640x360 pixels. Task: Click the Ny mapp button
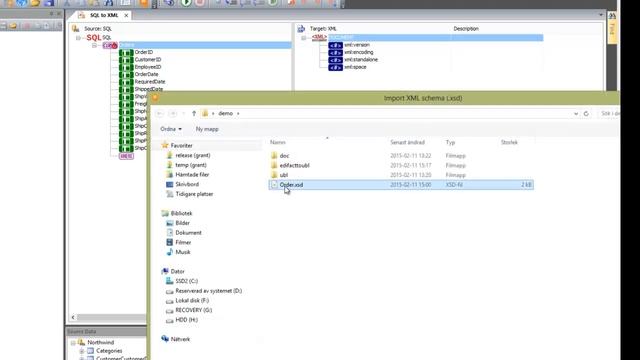(x=207, y=129)
